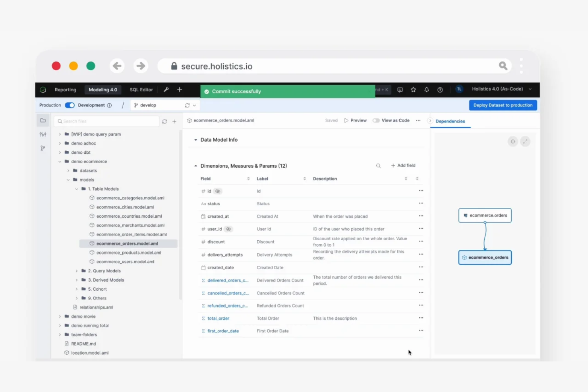The height and width of the screenshot is (392, 588).
Task: Click the help question mark icon
Action: pyautogui.click(x=440, y=90)
